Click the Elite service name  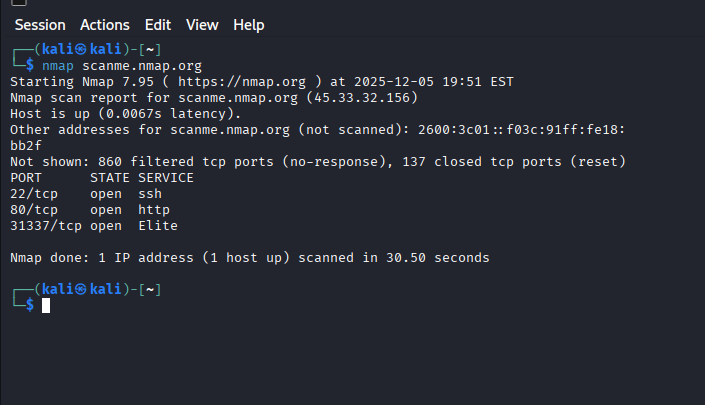[157, 225]
